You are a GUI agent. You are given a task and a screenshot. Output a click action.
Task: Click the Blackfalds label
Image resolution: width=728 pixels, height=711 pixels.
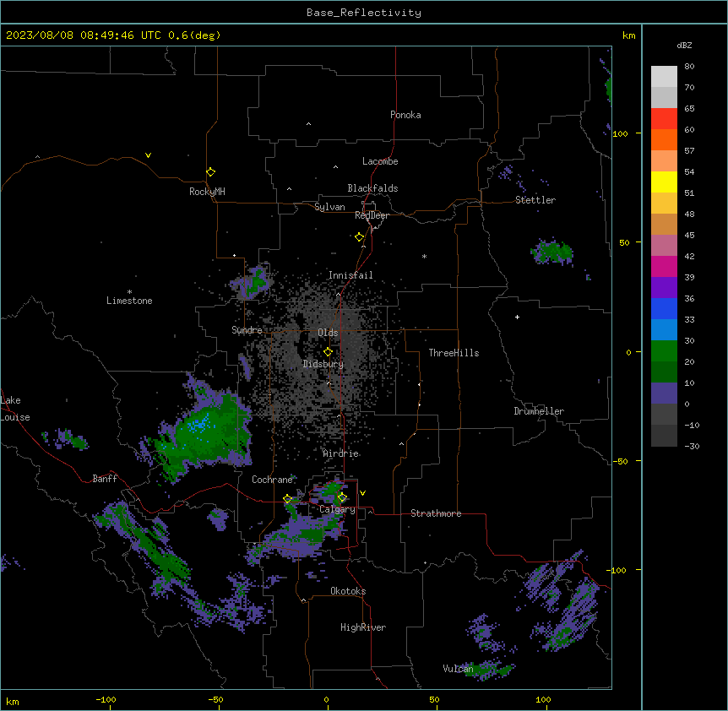tap(372, 188)
